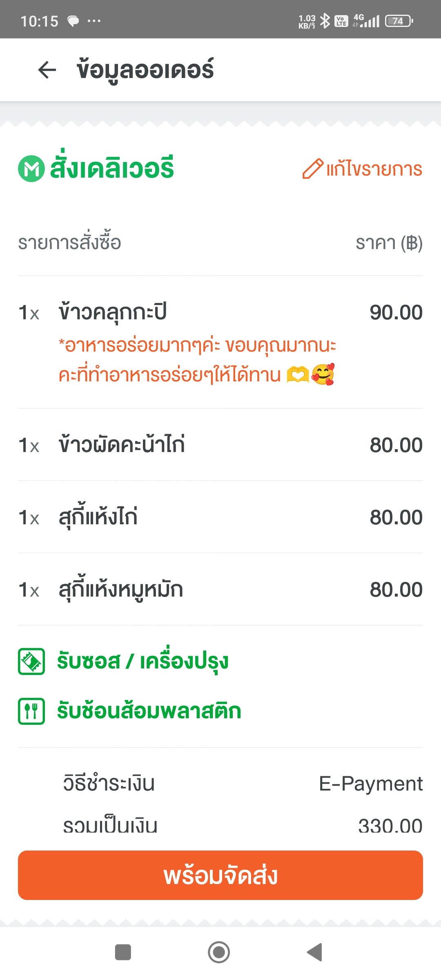
Task: Tap the plastic fork and spoon icon
Action: coord(31,711)
